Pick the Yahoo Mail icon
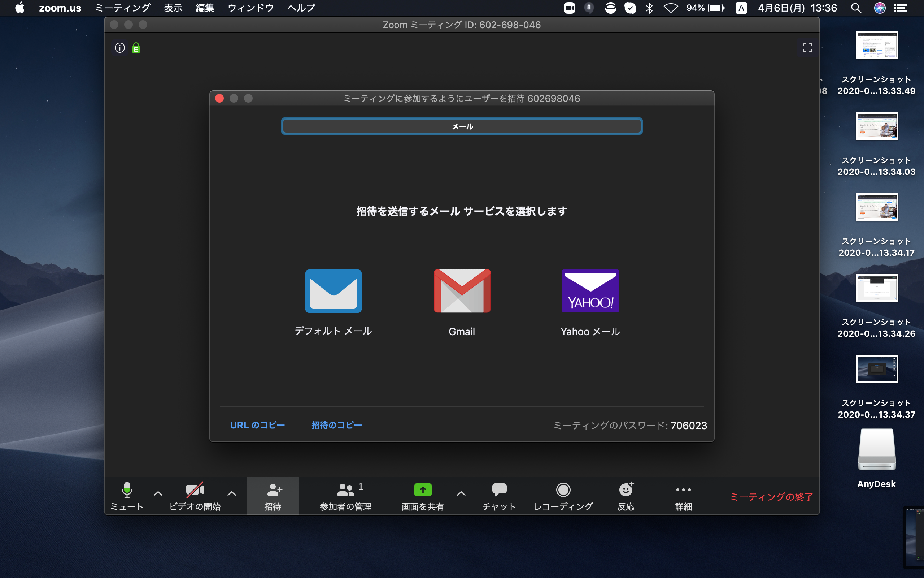This screenshot has height=578, width=924. pos(590,291)
